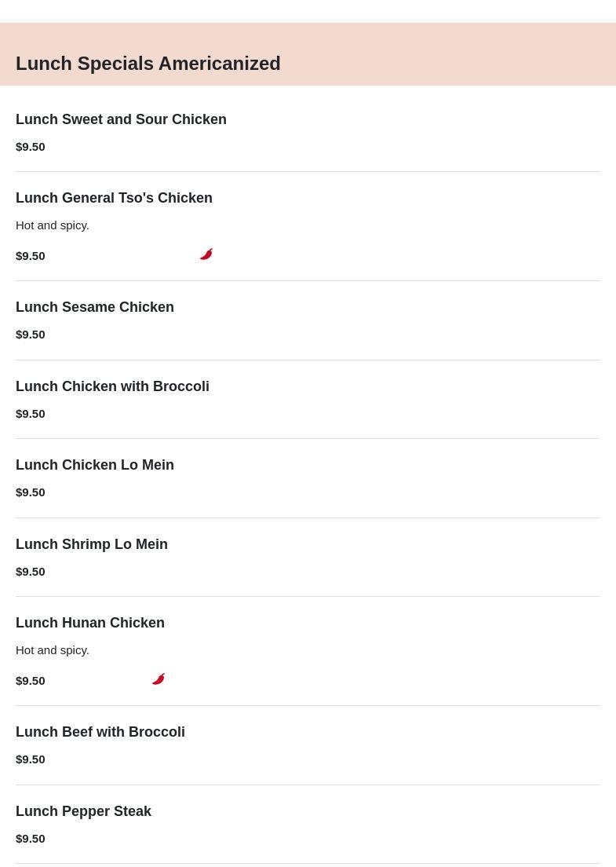Select the Lunch Chicken Lo Mein item

point(95,465)
